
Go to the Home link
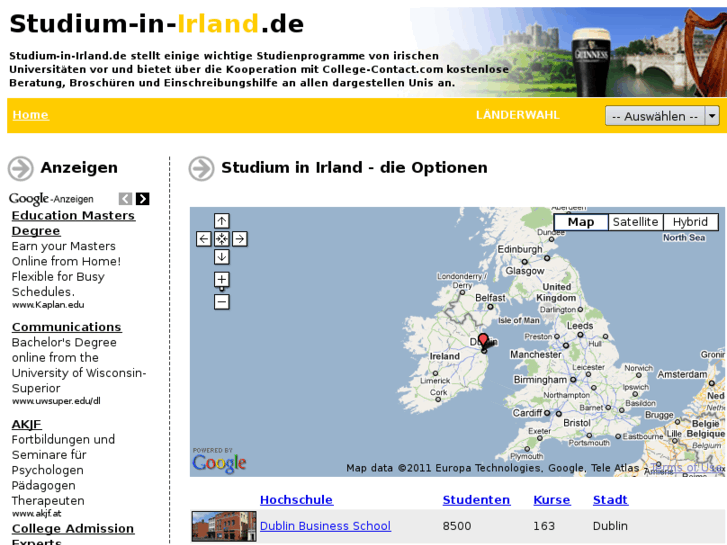tap(30, 115)
